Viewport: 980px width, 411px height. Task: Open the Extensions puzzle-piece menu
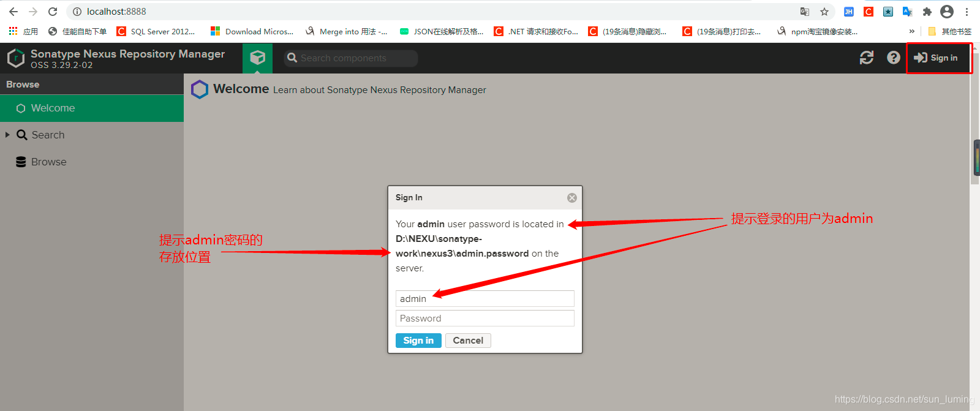[x=927, y=12]
